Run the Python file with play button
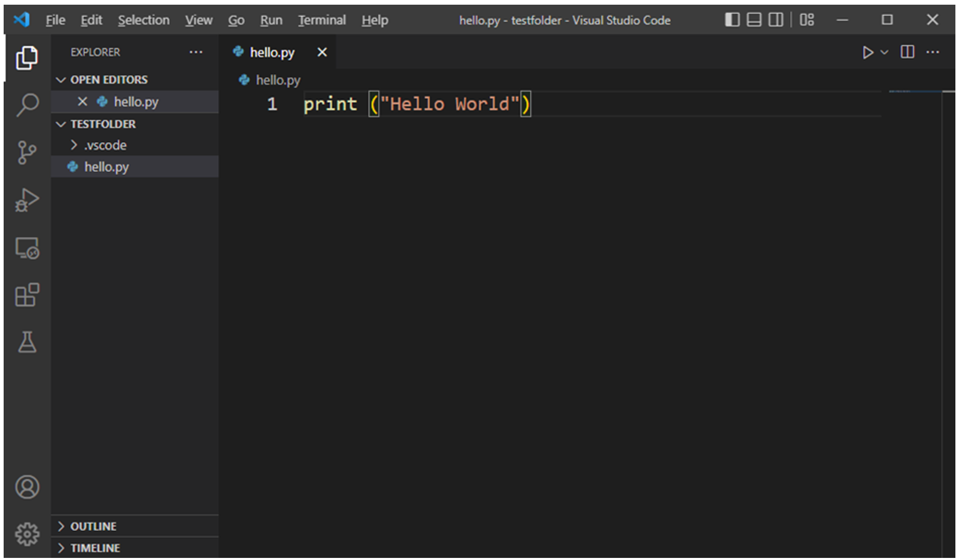Image resolution: width=958 pixels, height=560 pixels. pos(867,52)
